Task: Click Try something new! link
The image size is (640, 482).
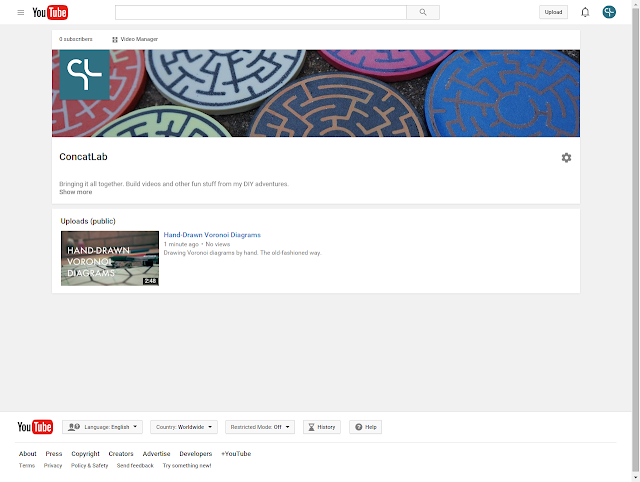Action: [x=187, y=465]
